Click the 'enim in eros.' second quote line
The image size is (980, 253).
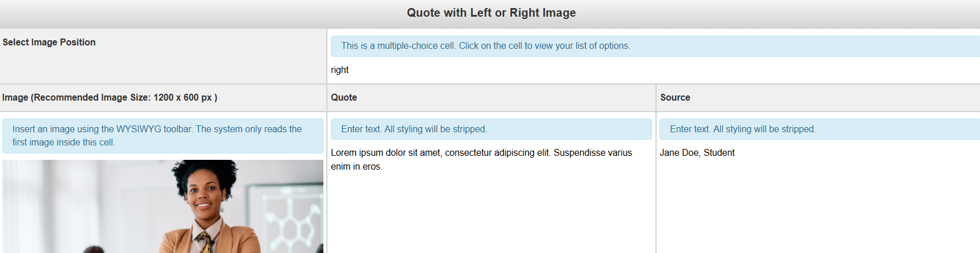tap(356, 167)
